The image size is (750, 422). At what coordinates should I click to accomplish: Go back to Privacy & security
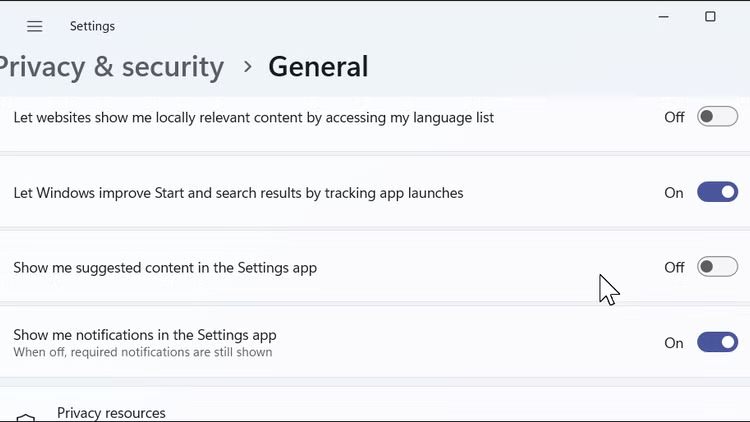pos(110,67)
